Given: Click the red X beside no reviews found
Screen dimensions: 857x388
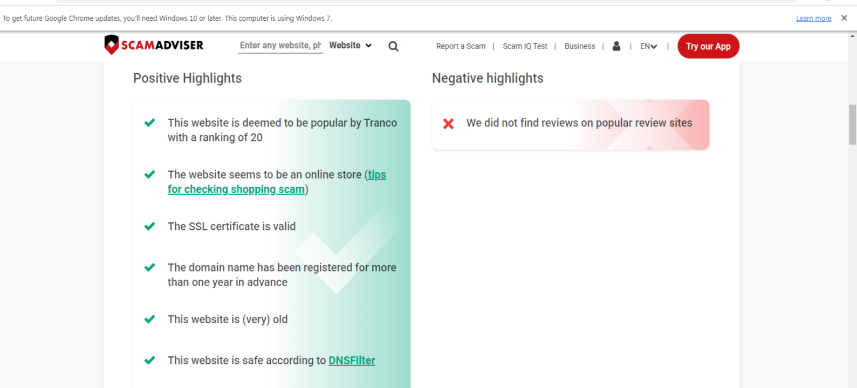Looking at the screenshot, I should (448, 124).
